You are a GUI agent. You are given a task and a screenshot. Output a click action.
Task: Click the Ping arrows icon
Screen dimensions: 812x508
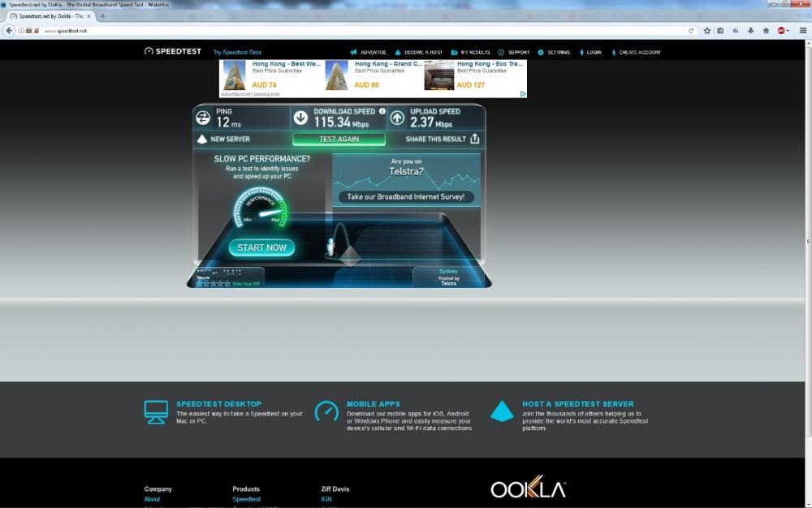pyautogui.click(x=203, y=118)
